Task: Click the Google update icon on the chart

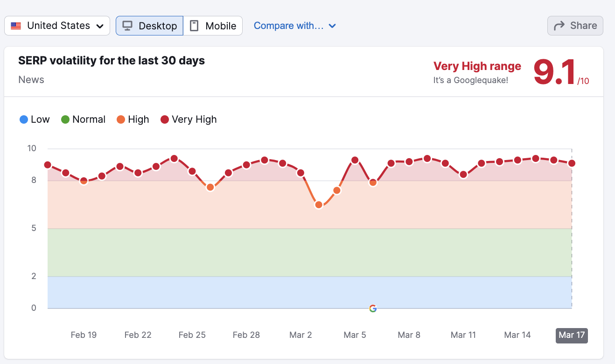Action: click(x=372, y=308)
